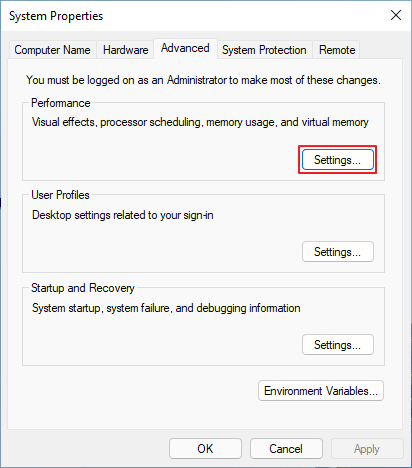Open User Profiles Settings button

[338, 252]
